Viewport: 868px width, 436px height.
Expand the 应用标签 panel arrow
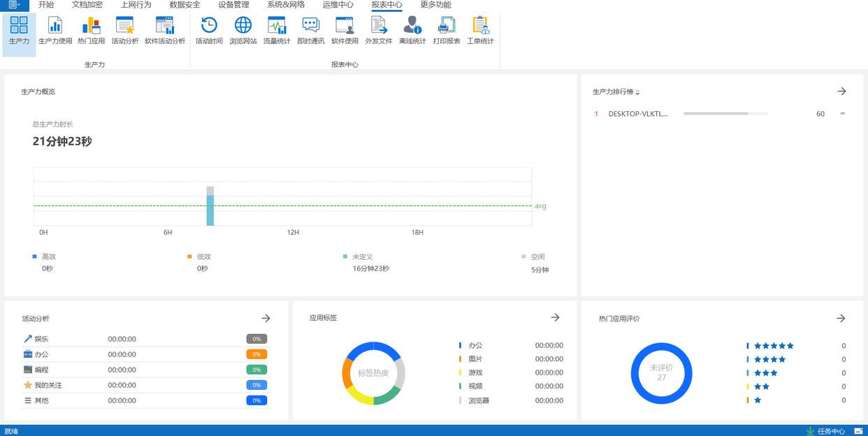(555, 317)
